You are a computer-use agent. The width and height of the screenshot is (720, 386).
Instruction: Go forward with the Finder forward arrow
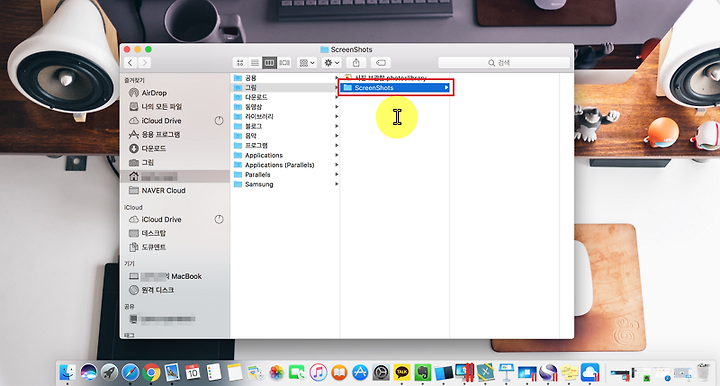click(x=144, y=63)
